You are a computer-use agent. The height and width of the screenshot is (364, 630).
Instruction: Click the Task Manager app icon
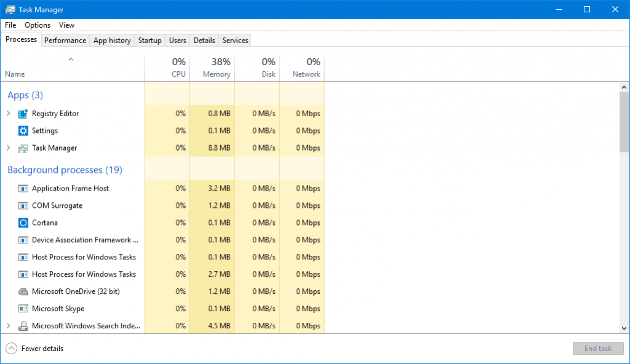[x=22, y=148]
